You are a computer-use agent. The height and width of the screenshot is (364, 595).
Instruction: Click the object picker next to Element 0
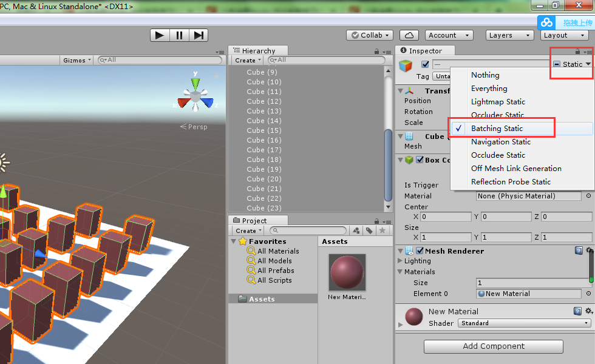(x=588, y=293)
